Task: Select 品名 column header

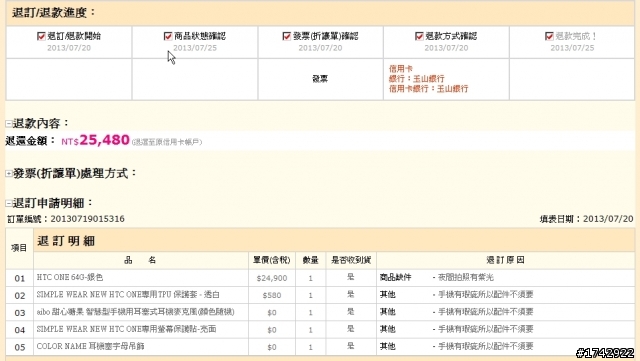Action: point(140,260)
